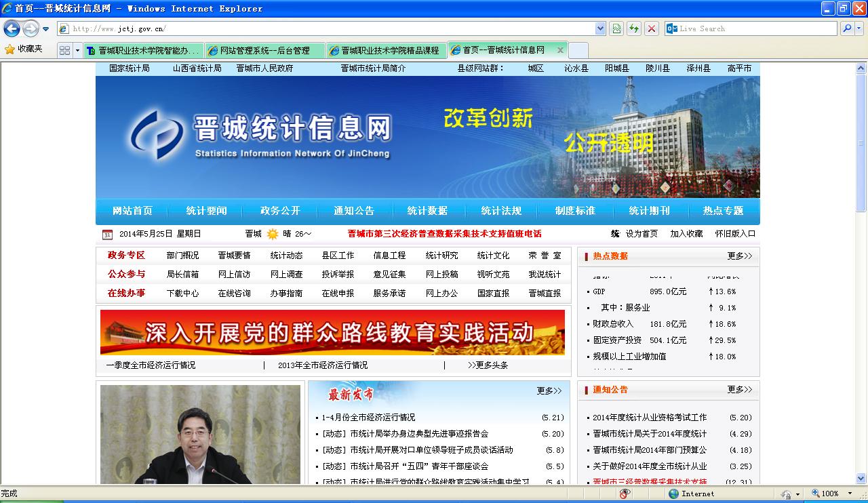868x503 pixels.
Task: Select 统计法规 in navigation bar
Action: pos(501,211)
